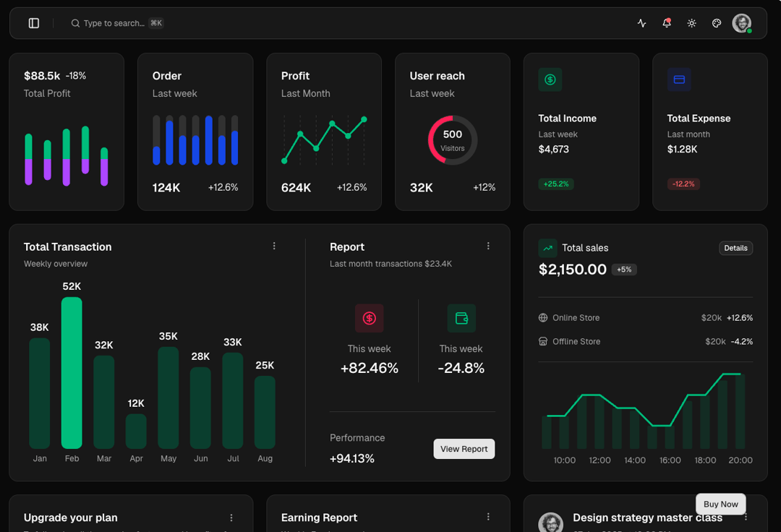Click the Details button

pos(735,248)
